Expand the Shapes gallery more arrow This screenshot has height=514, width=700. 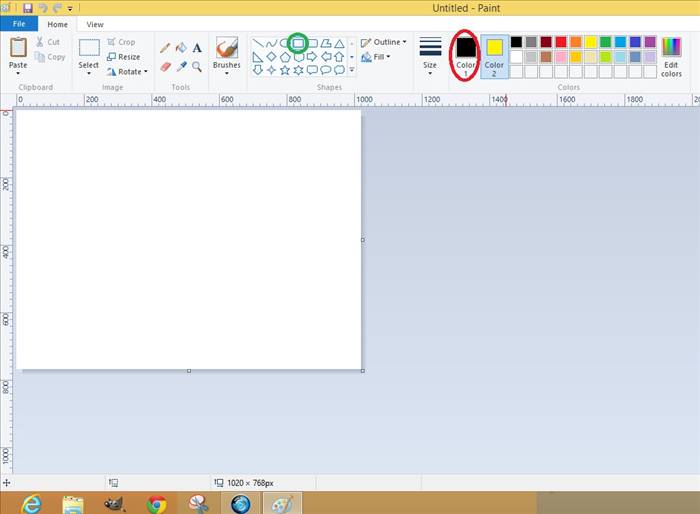pos(352,70)
